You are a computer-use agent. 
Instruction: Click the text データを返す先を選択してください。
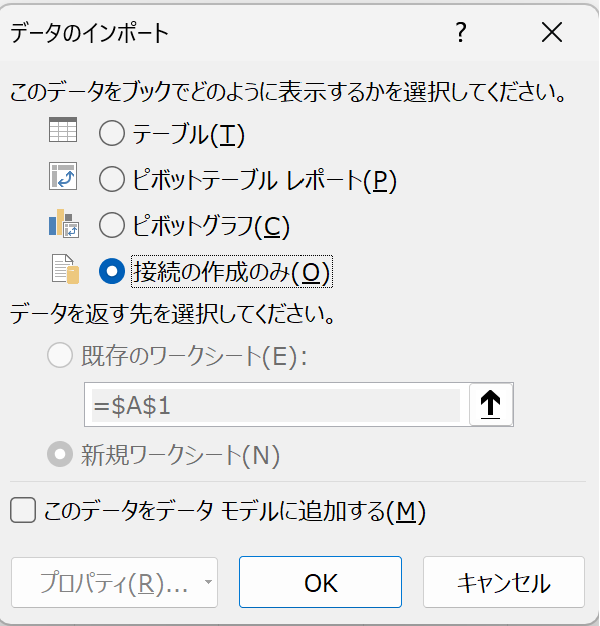[172, 313]
